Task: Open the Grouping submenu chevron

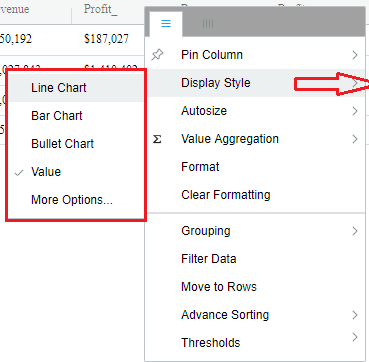Action: [355, 231]
